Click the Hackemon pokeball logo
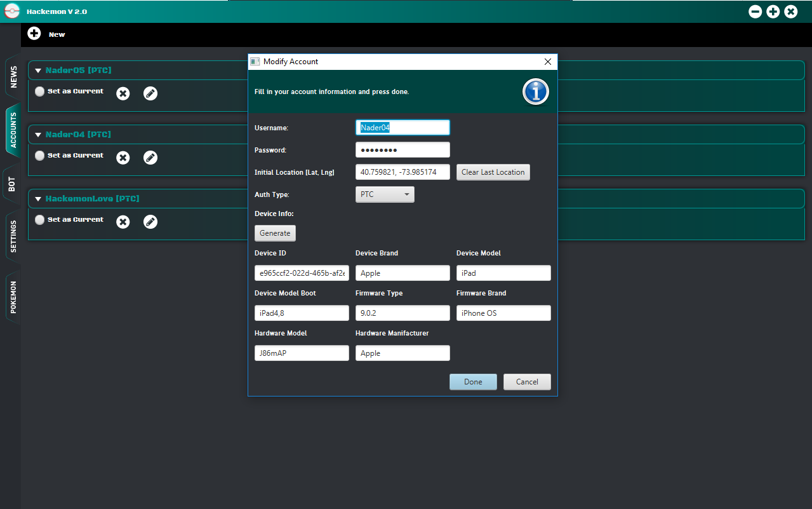812x509 pixels. point(12,11)
